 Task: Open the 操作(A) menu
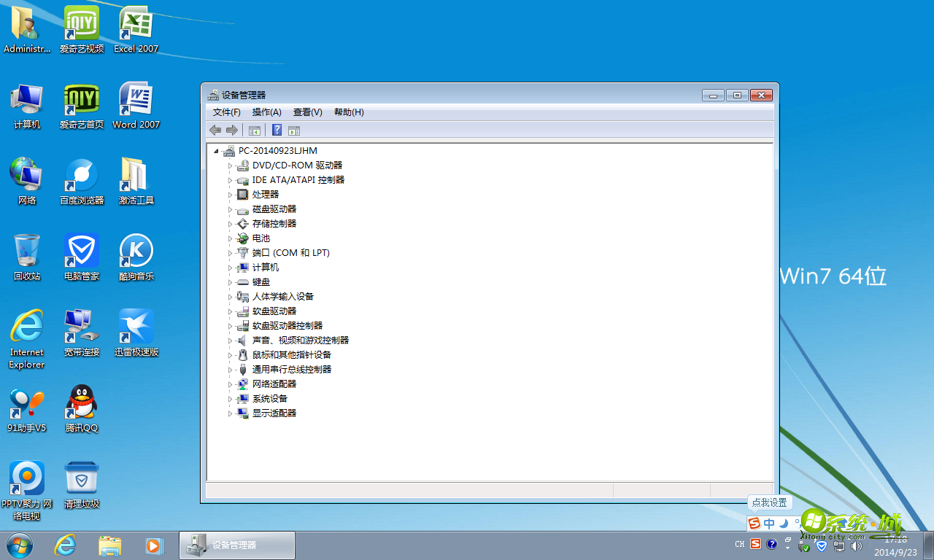[268, 112]
